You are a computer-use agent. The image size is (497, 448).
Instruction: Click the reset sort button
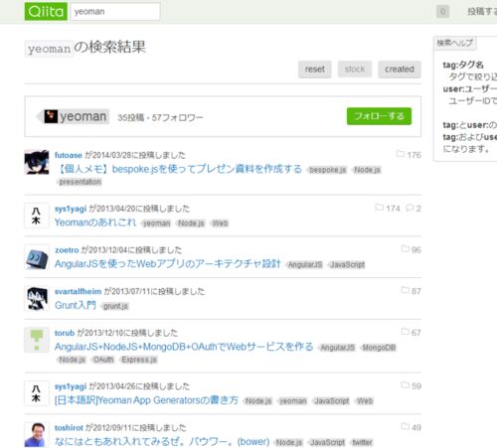(315, 70)
